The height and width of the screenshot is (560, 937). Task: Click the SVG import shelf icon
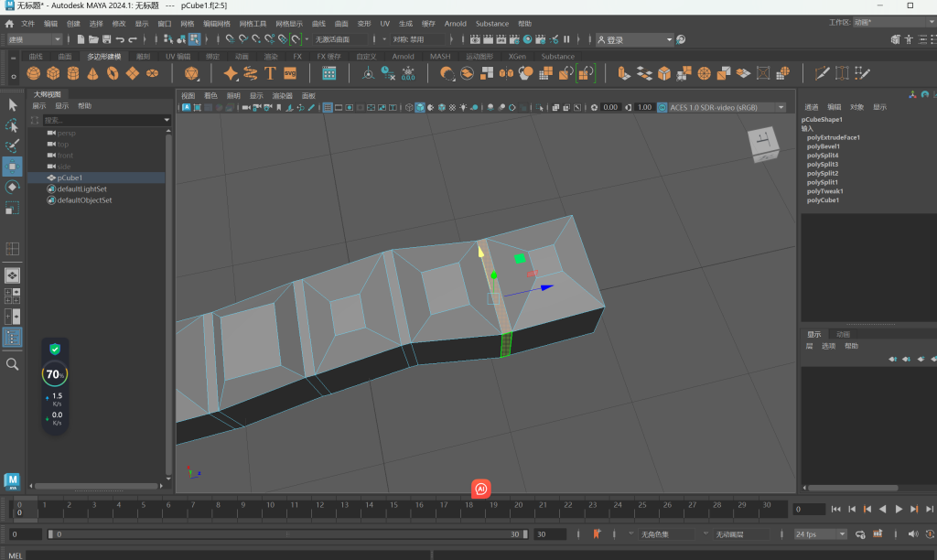click(x=290, y=73)
